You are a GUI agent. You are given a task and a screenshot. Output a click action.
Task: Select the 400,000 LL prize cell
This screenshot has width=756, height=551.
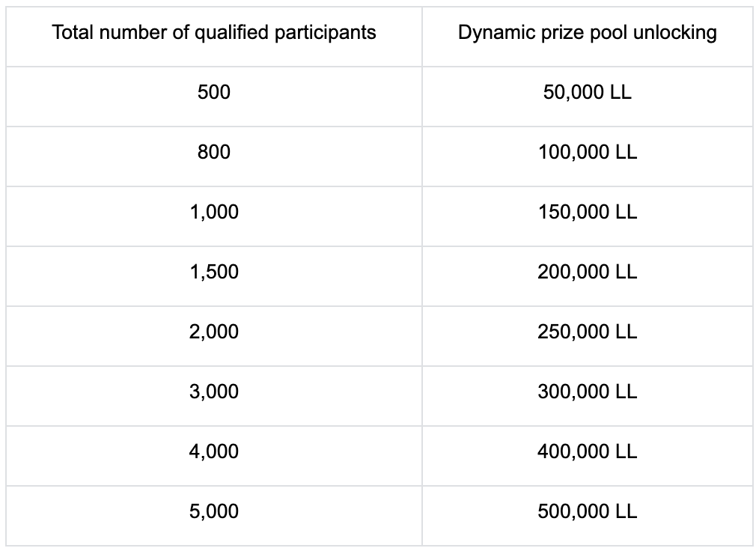pos(588,452)
